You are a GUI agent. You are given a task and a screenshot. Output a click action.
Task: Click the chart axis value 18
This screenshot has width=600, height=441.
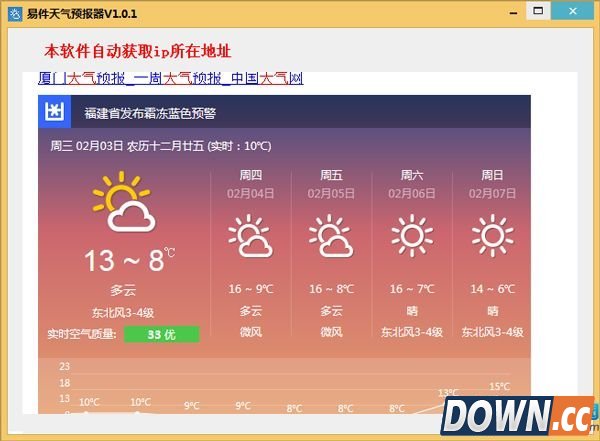click(x=65, y=383)
